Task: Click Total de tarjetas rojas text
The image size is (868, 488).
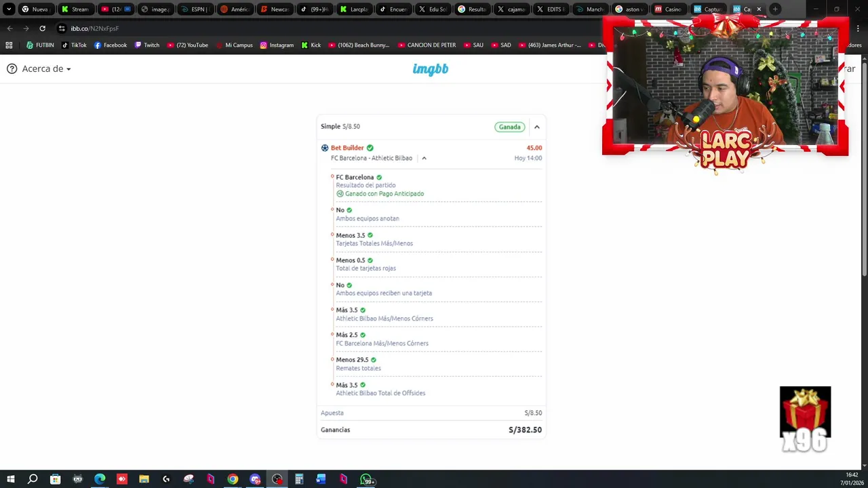Action: (366, 268)
